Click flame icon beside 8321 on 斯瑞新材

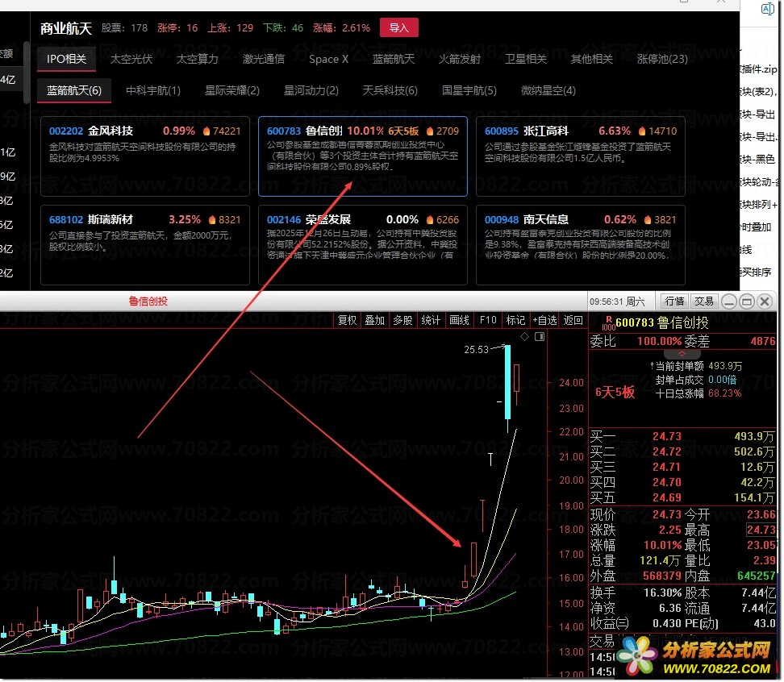(212, 219)
